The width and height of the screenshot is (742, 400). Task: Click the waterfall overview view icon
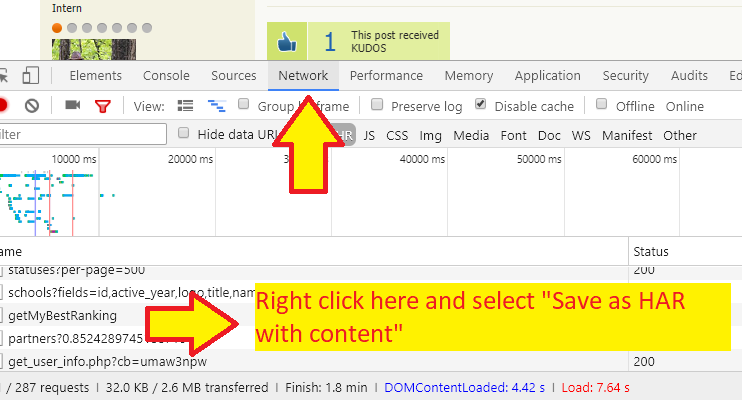(216, 106)
